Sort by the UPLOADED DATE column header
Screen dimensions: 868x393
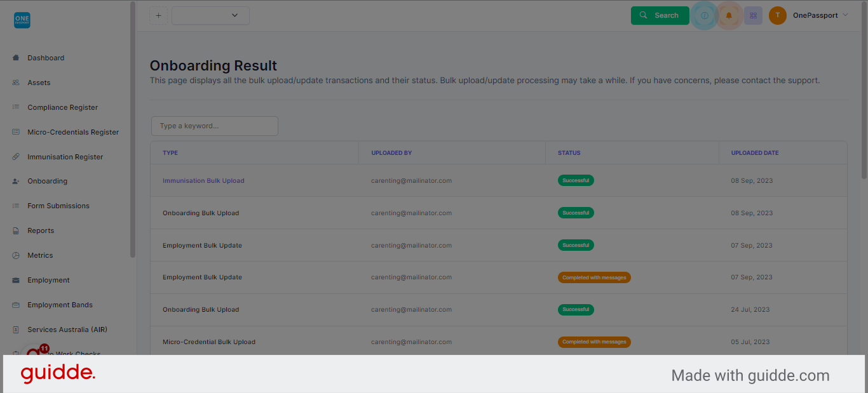[x=755, y=153]
